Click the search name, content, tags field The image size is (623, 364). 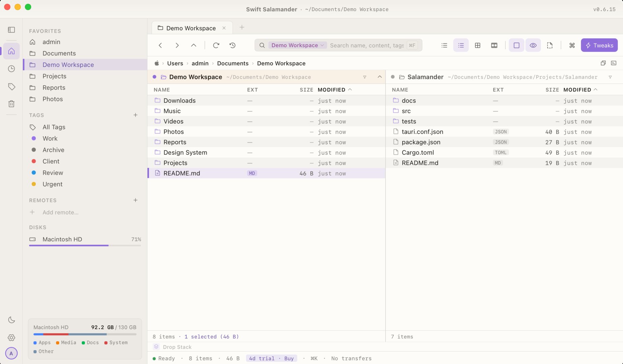pos(366,45)
